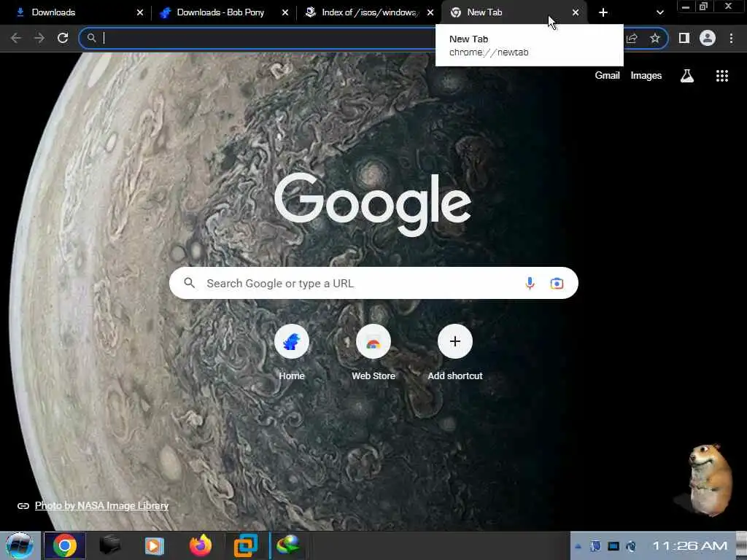Click the search magnifier in Google box
747x560 pixels.
190,284
